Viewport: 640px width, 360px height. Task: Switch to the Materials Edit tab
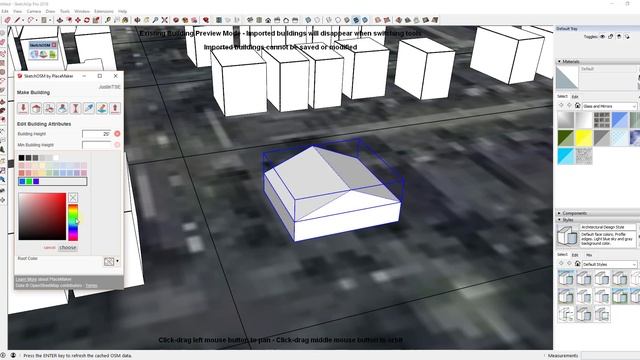pyautogui.click(x=575, y=96)
